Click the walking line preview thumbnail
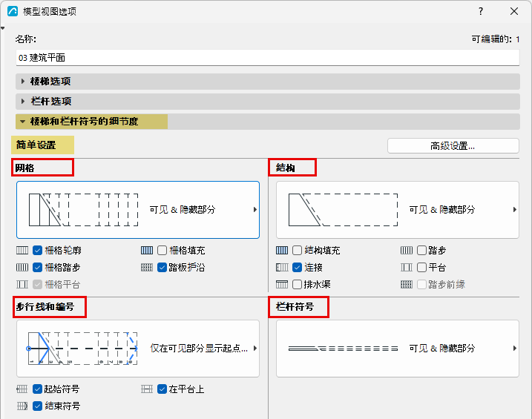Screen dimensions: 532x419 [82, 349]
